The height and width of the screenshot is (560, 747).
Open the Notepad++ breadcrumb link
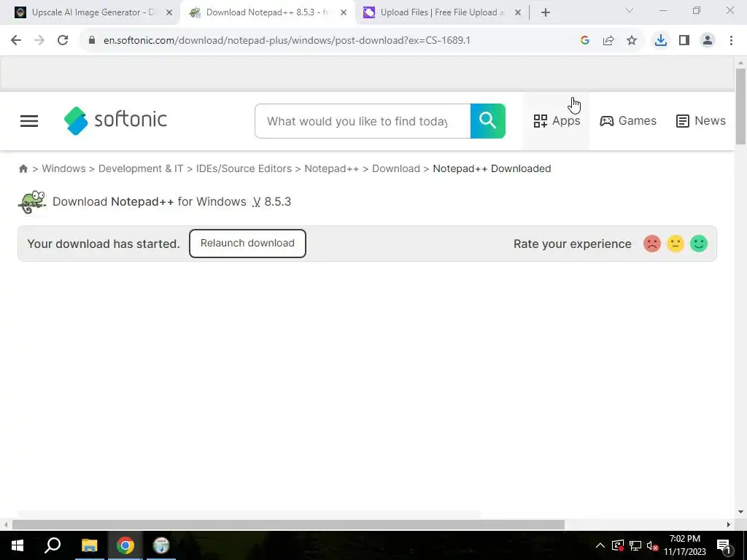332,168
